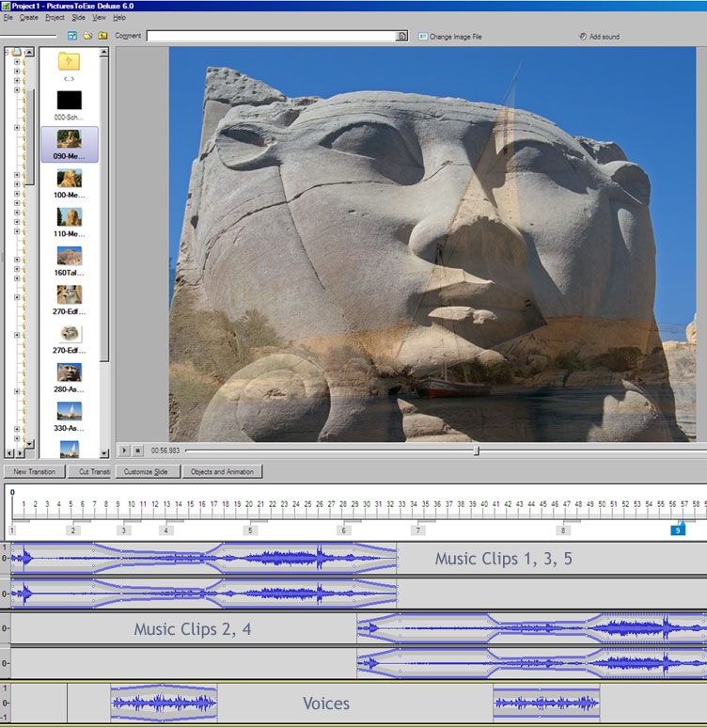707x728 pixels.
Task: Click the playback position slider handle
Action: click(x=477, y=451)
